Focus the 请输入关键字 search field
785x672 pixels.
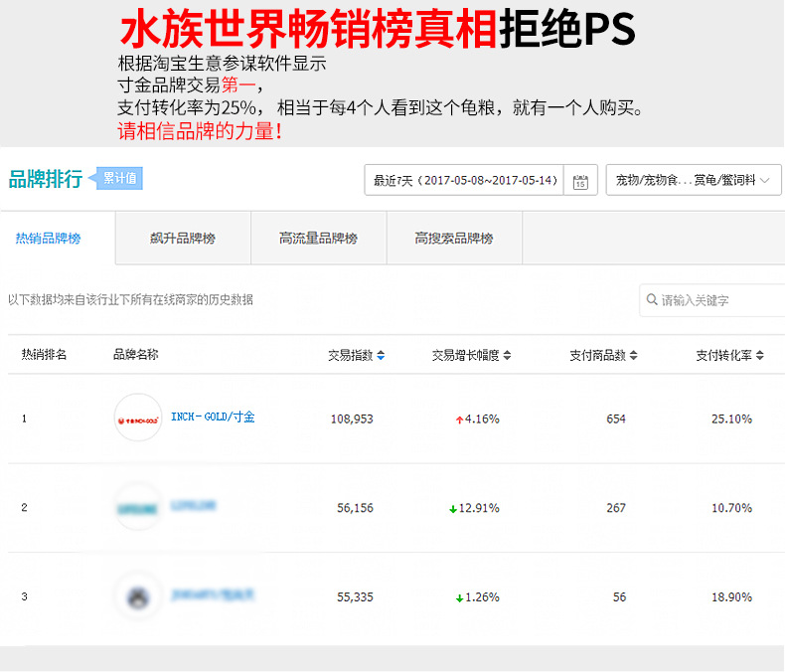pos(711,300)
